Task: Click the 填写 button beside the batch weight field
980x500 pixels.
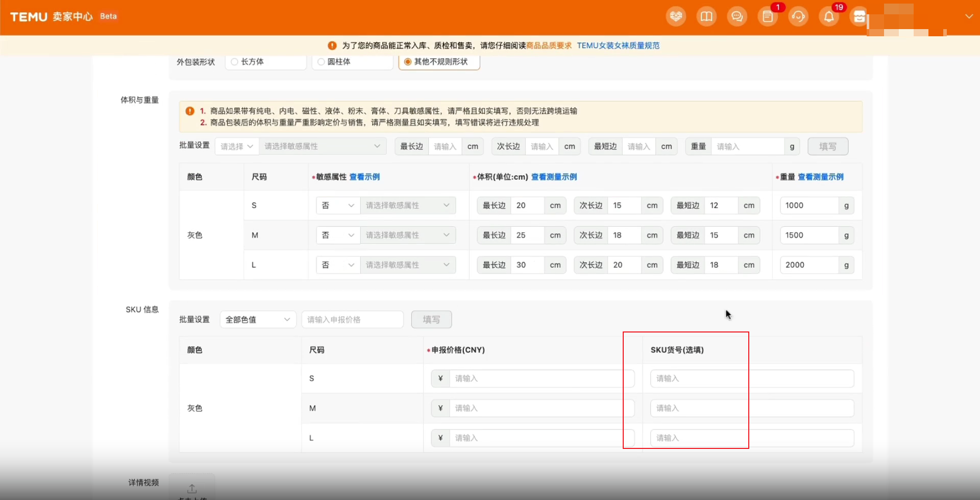Action: (x=827, y=147)
